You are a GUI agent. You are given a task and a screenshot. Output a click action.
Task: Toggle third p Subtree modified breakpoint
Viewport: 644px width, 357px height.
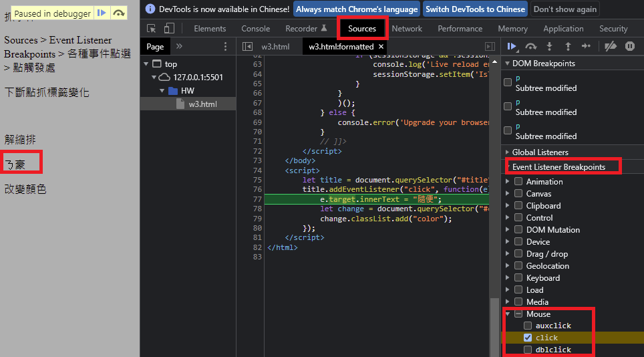pyautogui.click(x=508, y=130)
